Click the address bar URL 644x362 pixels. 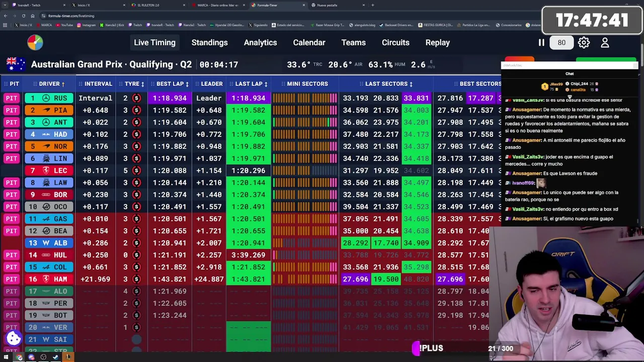pyautogui.click(x=71, y=16)
